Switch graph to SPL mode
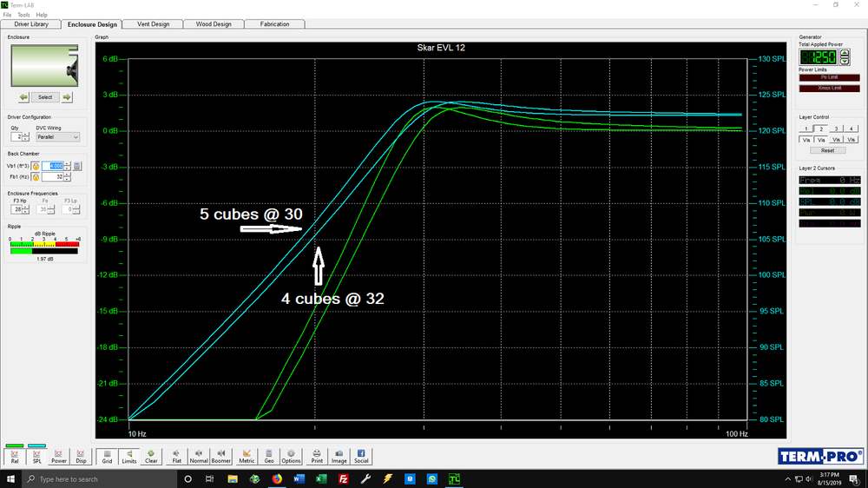Screen dimensions: 868x488 click(x=36, y=457)
